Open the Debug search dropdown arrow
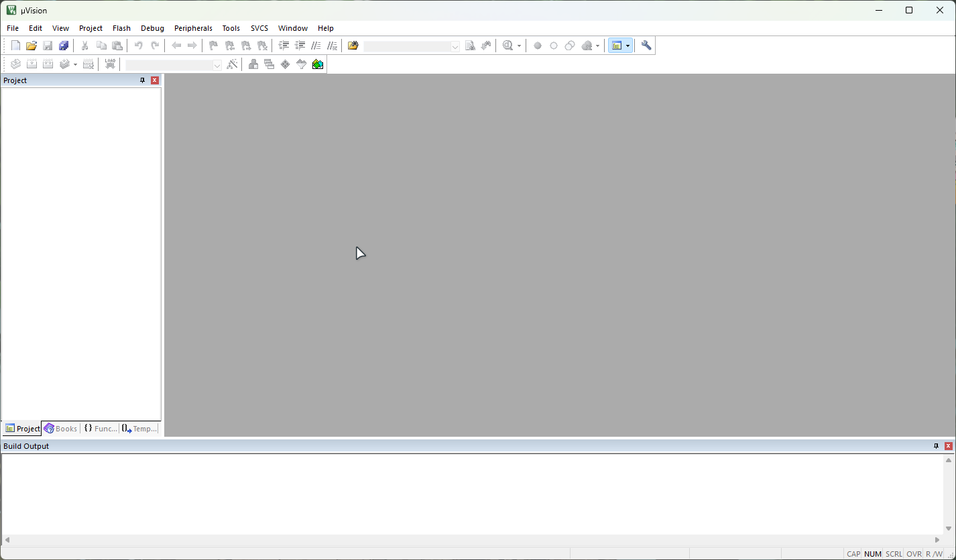The height and width of the screenshot is (560, 956). coord(520,46)
